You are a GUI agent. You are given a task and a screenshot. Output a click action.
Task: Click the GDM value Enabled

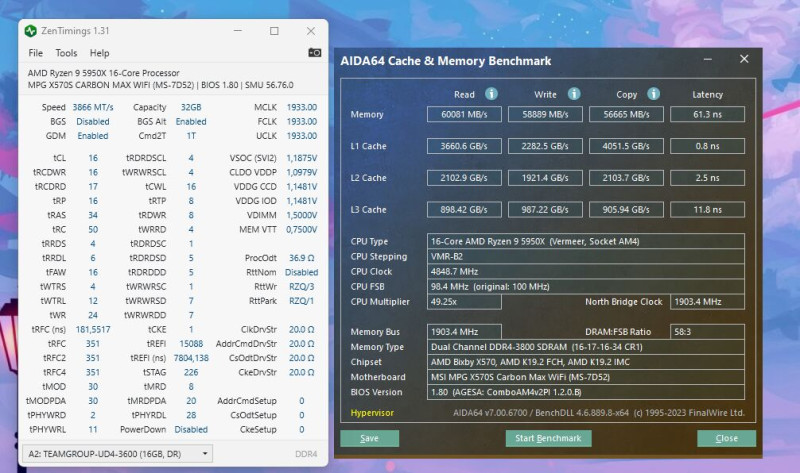click(x=93, y=136)
